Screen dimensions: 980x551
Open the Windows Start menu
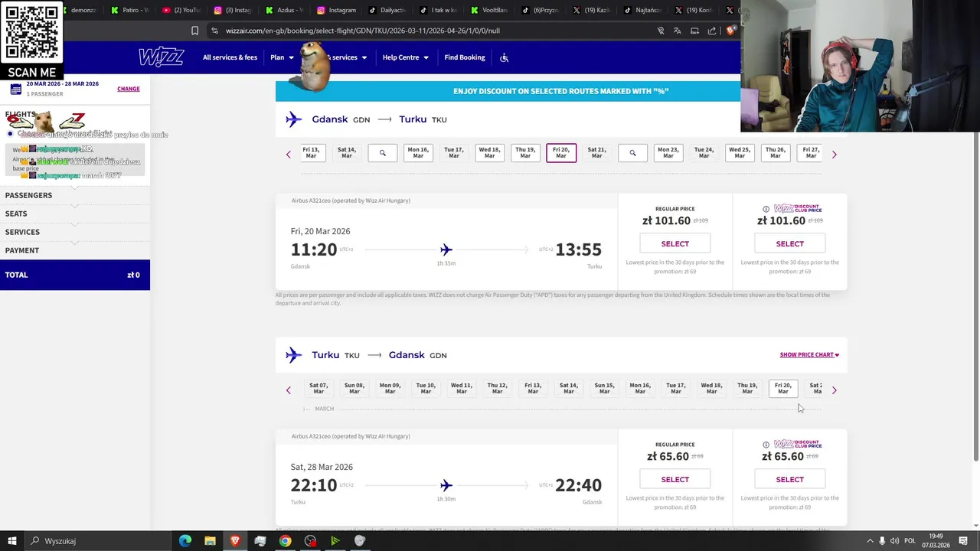(x=12, y=541)
